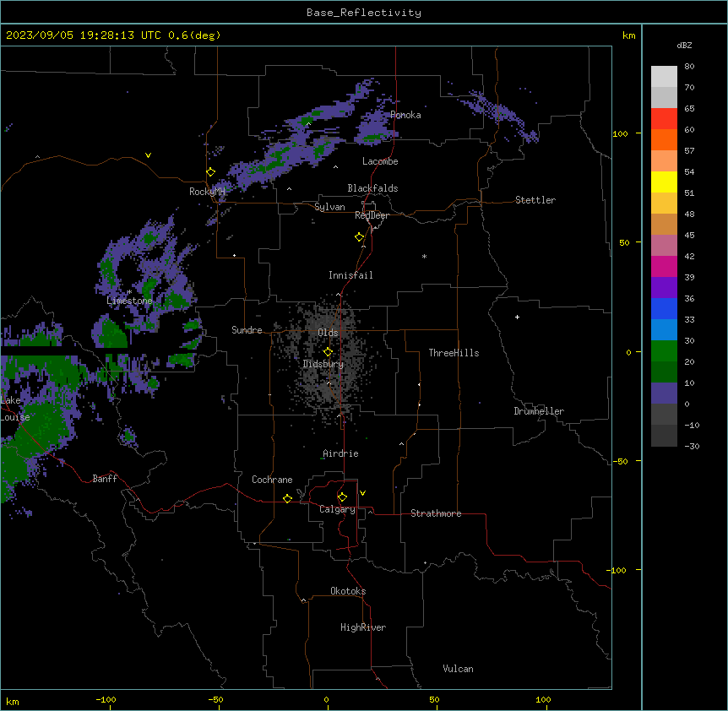Screen dimensions: 728x711
Task: Click the yellow marker above Calgary label
Action: (342, 497)
